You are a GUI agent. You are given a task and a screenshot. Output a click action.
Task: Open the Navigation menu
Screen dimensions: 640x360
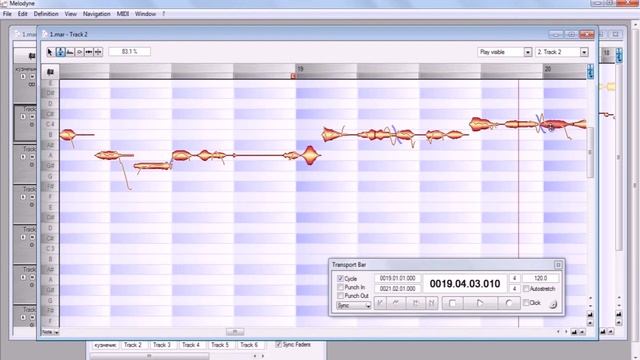(96, 14)
